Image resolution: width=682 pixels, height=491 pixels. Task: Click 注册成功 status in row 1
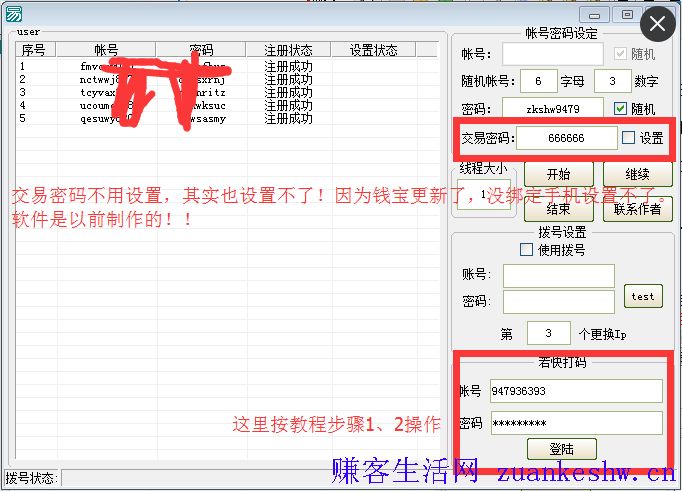coord(288,66)
